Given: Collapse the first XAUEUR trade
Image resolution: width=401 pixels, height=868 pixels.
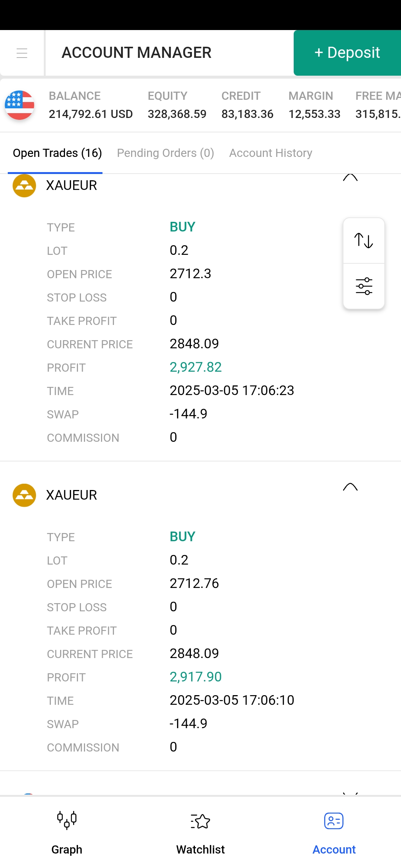Looking at the screenshot, I should point(350,178).
